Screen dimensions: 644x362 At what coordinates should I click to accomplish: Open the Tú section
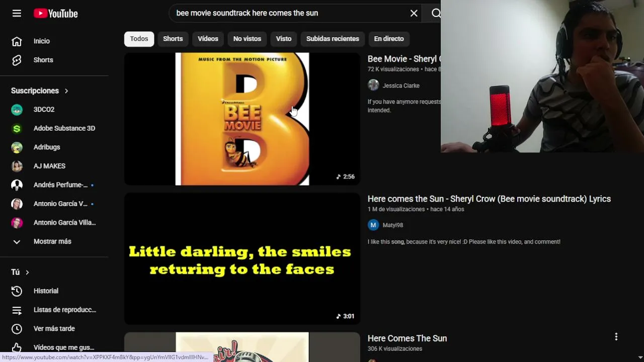(20, 272)
